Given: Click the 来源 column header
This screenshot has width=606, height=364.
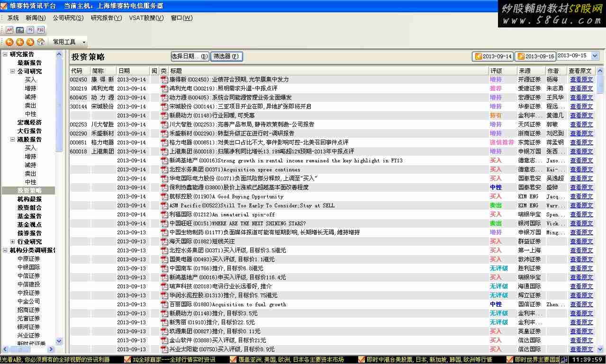Looking at the screenshot, I should coord(531,71).
